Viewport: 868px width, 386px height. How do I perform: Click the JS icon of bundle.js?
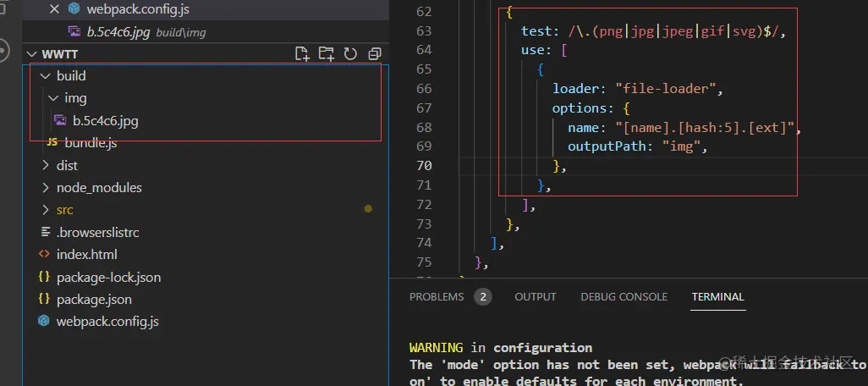pyautogui.click(x=52, y=142)
